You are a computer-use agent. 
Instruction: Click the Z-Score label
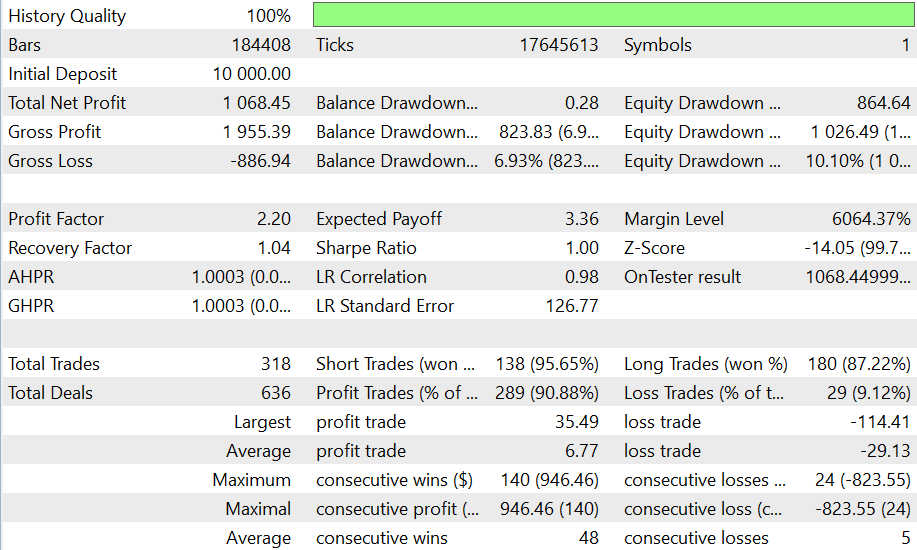click(654, 248)
